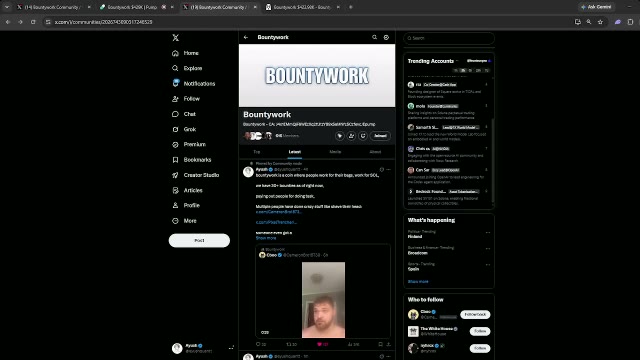Click the right-panel Search field
640x360 pixels.
coord(449,38)
